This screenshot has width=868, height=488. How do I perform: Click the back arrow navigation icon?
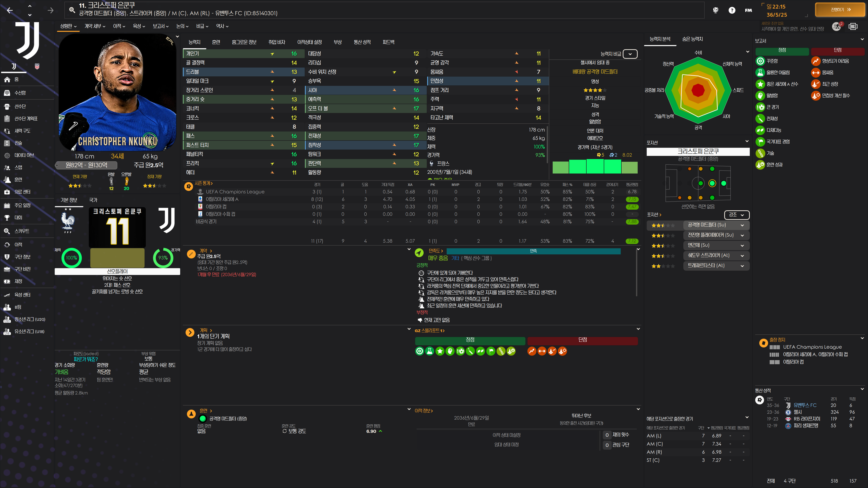tap(10, 10)
